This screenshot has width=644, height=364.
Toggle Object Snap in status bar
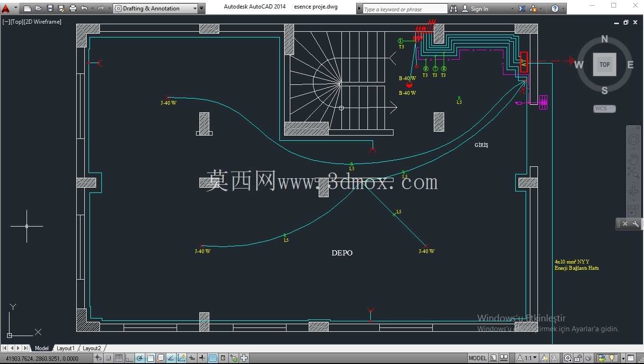[150, 358]
